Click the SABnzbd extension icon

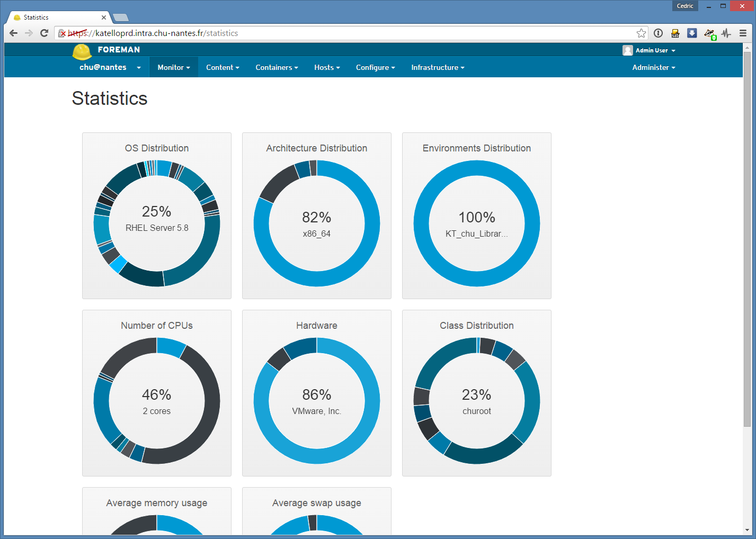tap(675, 33)
